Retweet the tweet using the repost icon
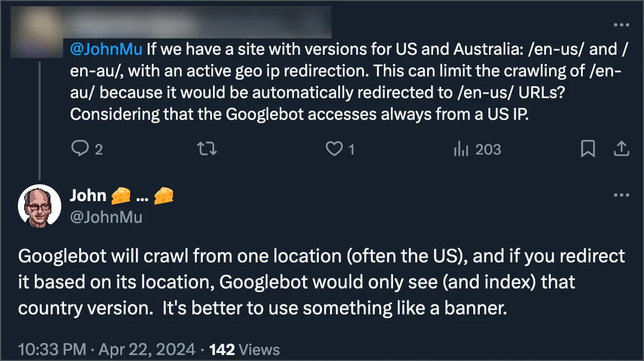This screenshot has height=361, width=644. point(206,149)
